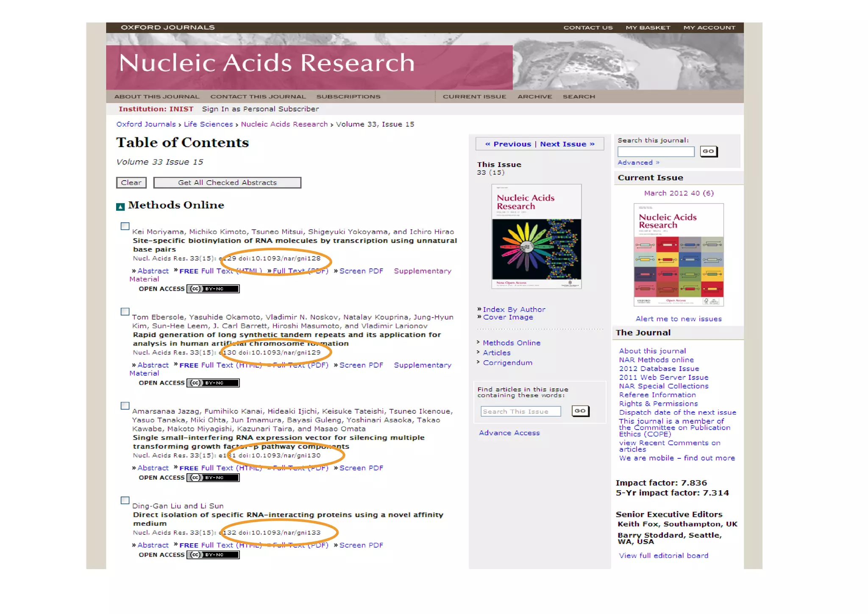The width and height of the screenshot is (868, 614).
Task: Open the This Issue 33 (15) cover image
Action: [536, 236]
